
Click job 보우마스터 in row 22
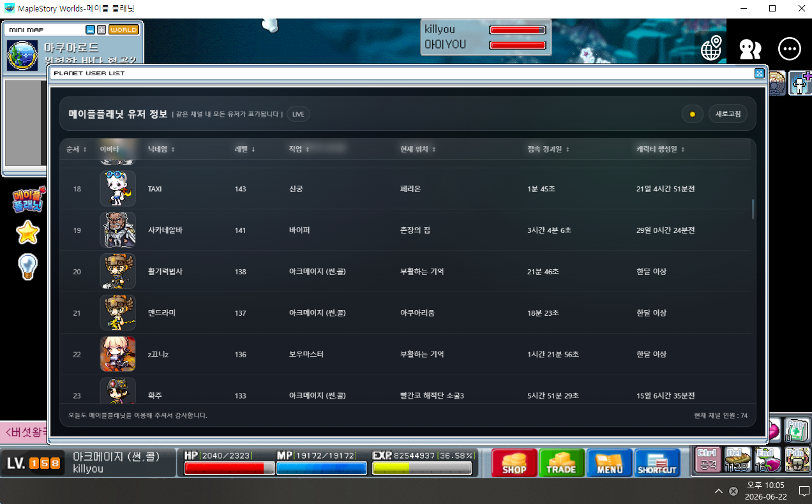(x=306, y=354)
